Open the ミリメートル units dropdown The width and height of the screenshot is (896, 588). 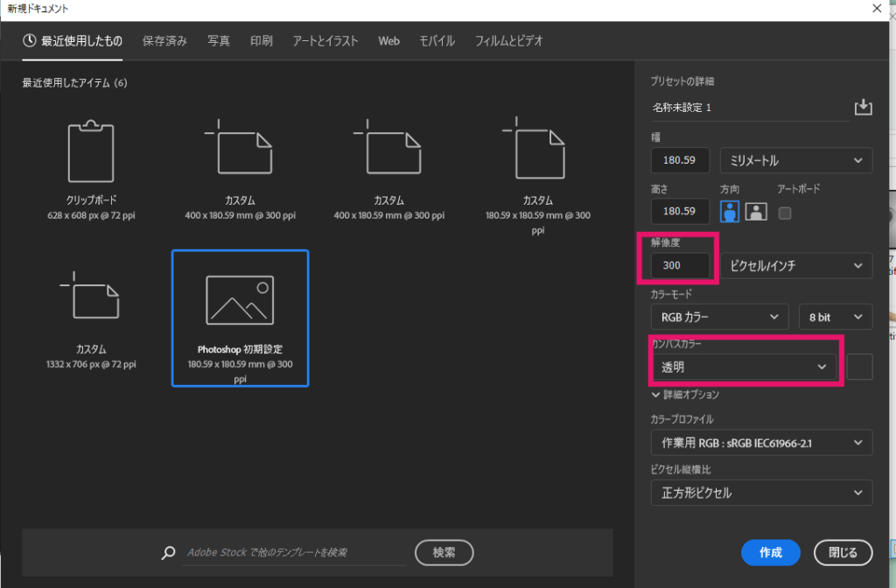(x=795, y=161)
